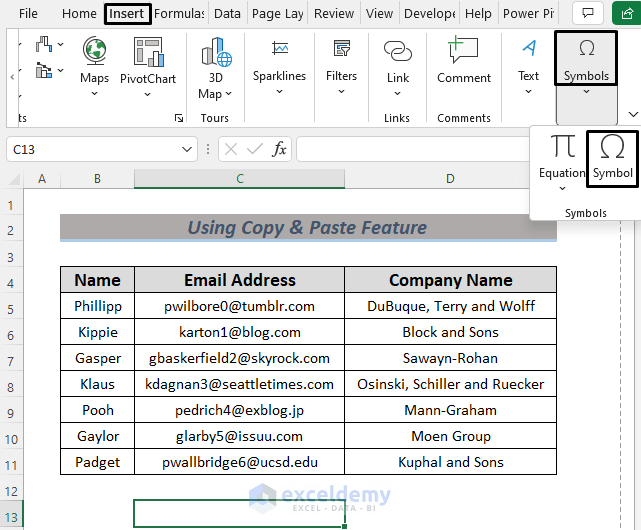Select the 'Name' header cell
This screenshot has width=641, height=530.
[x=97, y=280]
